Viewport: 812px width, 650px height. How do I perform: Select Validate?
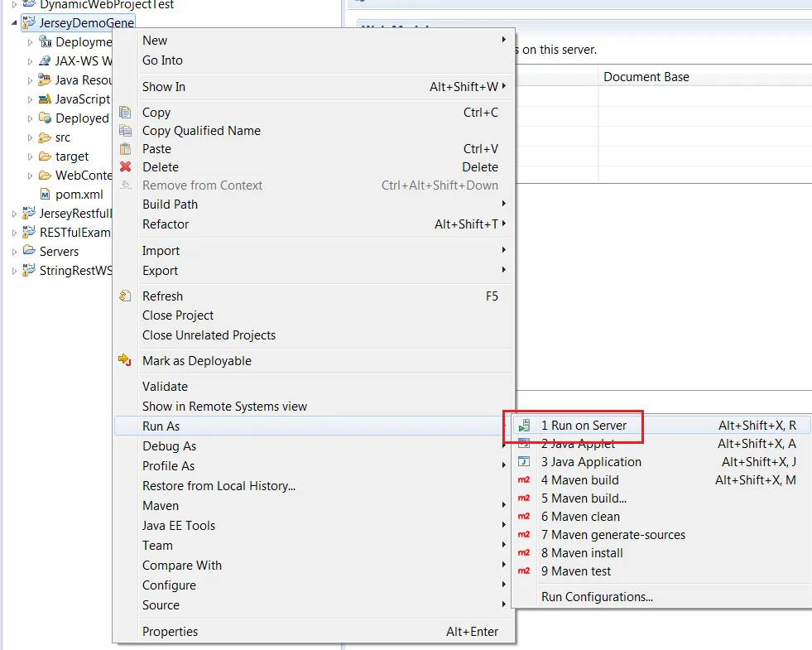pos(314,387)
